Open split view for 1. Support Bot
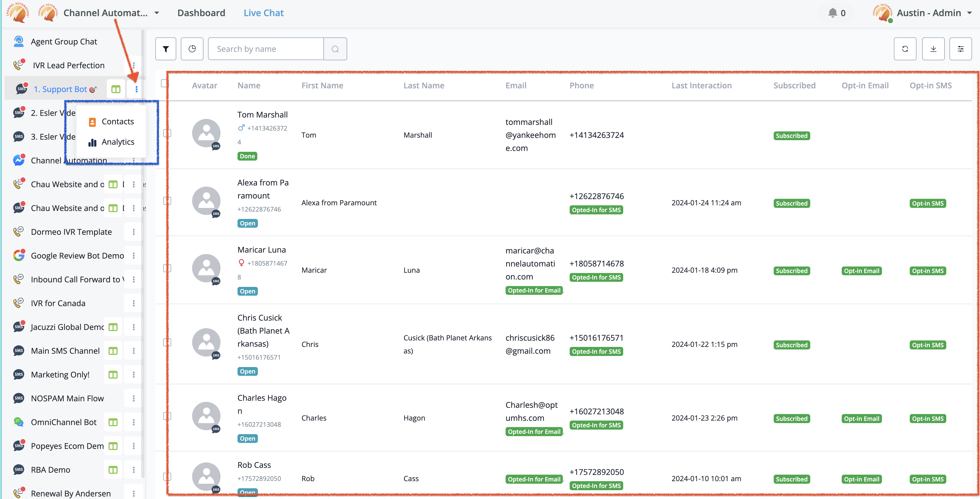Screen dimensions: 980x499 pyautogui.click(x=116, y=89)
